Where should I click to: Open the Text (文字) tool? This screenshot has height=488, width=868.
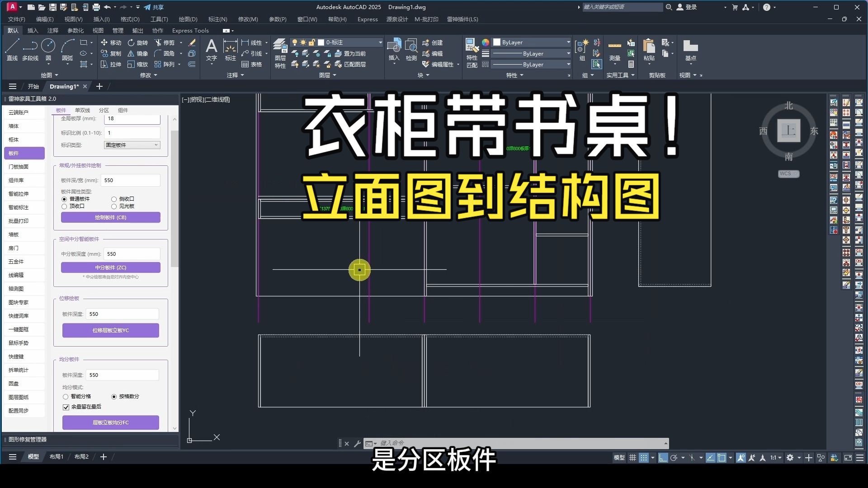212,50
